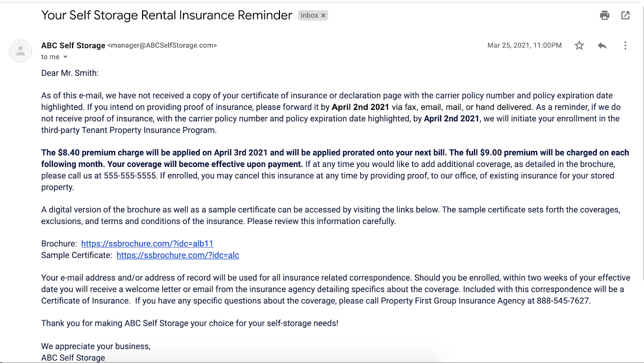The image size is (644, 363).
Task: Open the Sample Certificate link
Action: coord(178,255)
